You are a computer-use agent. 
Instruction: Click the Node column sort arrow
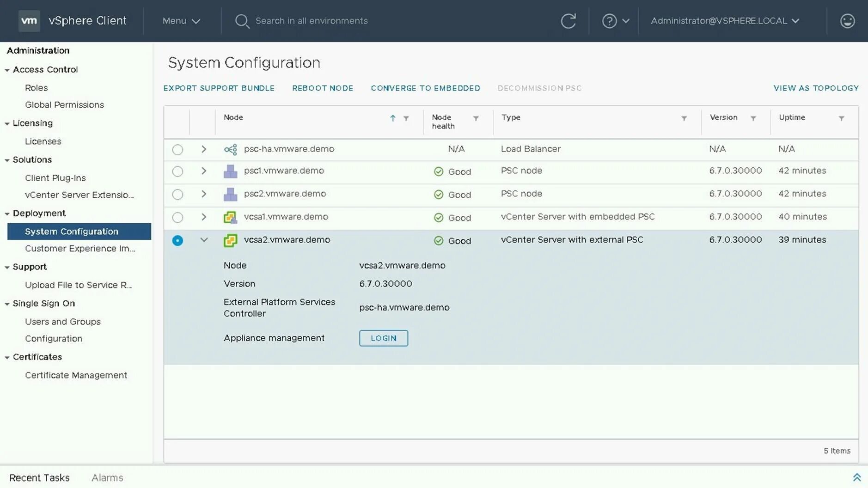tap(392, 118)
